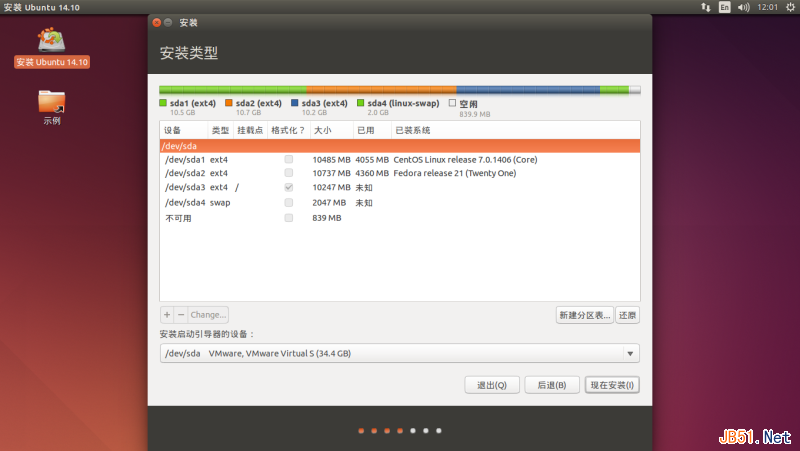Image resolution: width=800 pixels, height=451 pixels.
Task: Click the Fedora release 21 (Twenty One) text
Action: click(455, 173)
